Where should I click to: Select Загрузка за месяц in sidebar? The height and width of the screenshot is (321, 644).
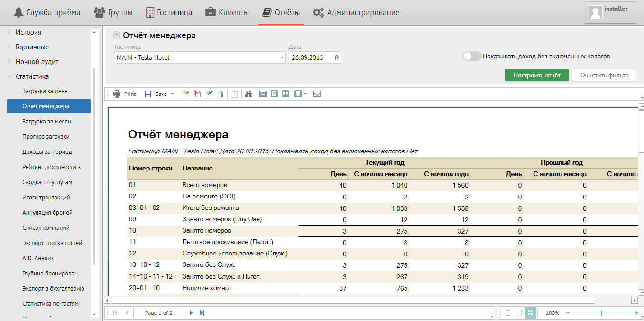[46, 122]
